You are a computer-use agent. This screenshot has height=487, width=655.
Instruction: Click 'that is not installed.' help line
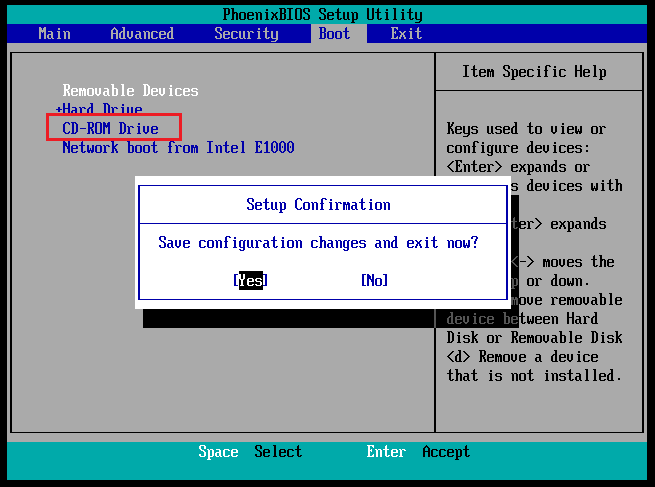click(534, 375)
